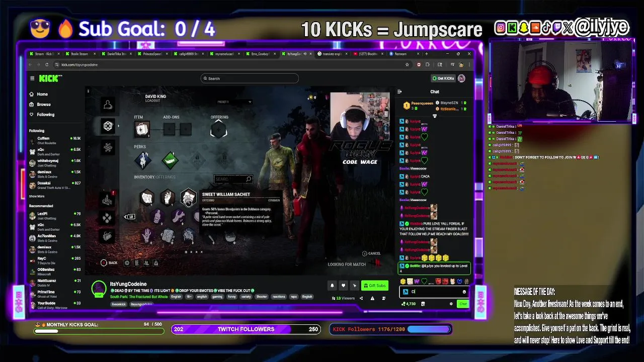This screenshot has width=644, height=362.
Task: Switch to the translate browser tab
Action: [x=332, y=54]
